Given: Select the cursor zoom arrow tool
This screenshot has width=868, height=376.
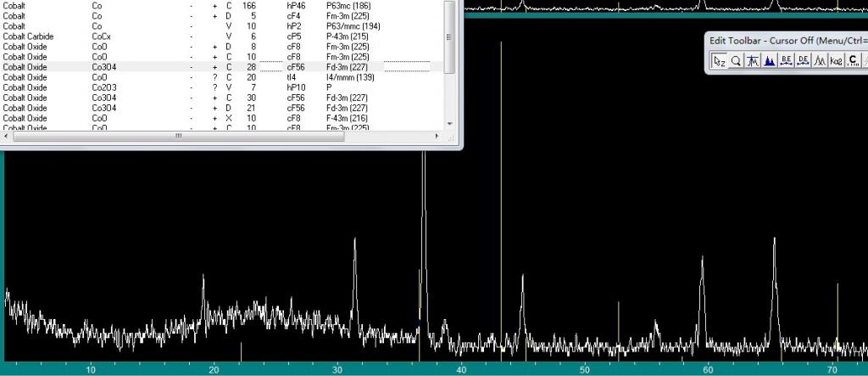Looking at the screenshot, I should pos(719,60).
